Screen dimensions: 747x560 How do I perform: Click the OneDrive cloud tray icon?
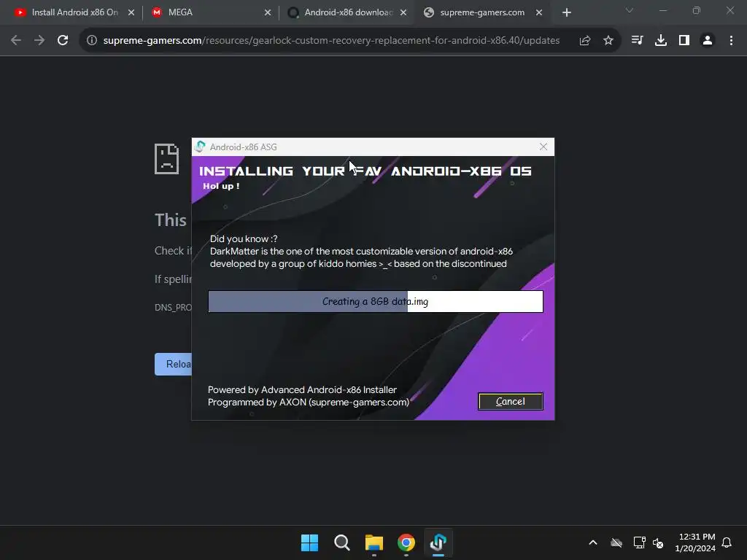click(616, 542)
